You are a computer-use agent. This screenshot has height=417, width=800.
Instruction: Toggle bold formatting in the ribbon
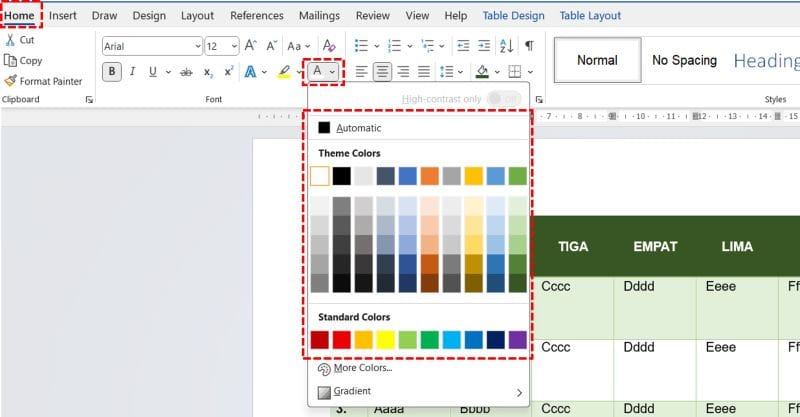tap(112, 72)
